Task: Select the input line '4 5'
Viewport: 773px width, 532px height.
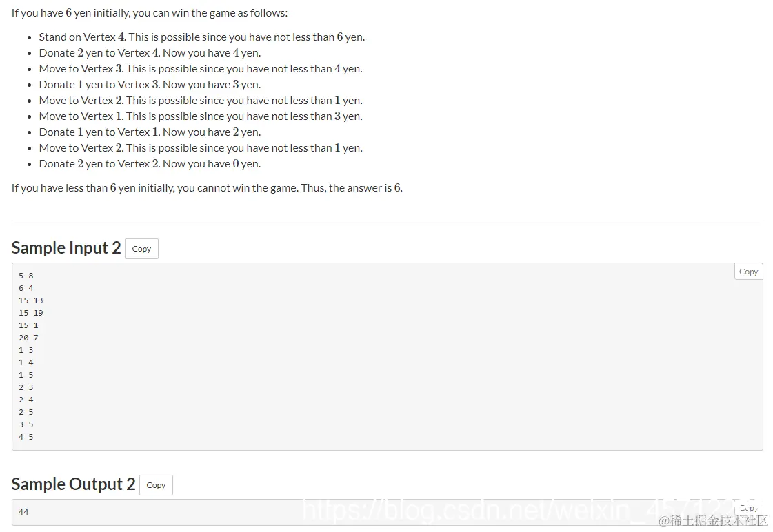Action: point(26,437)
